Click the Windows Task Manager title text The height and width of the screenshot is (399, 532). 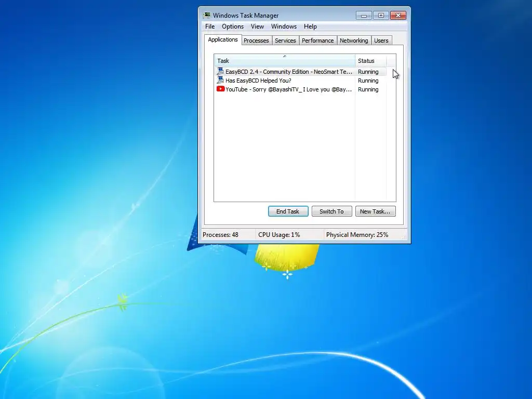click(246, 16)
